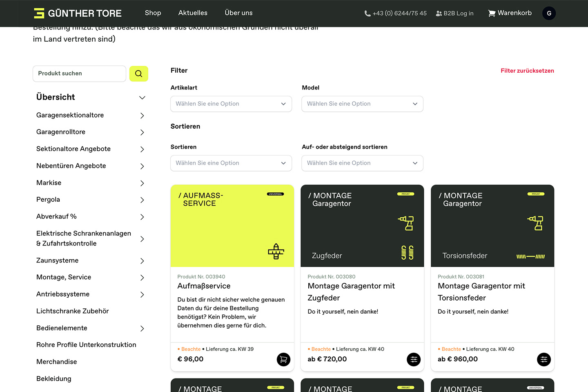This screenshot has width=588, height=392.
Task: Open the Shop menu item
Action: tap(153, 13)
